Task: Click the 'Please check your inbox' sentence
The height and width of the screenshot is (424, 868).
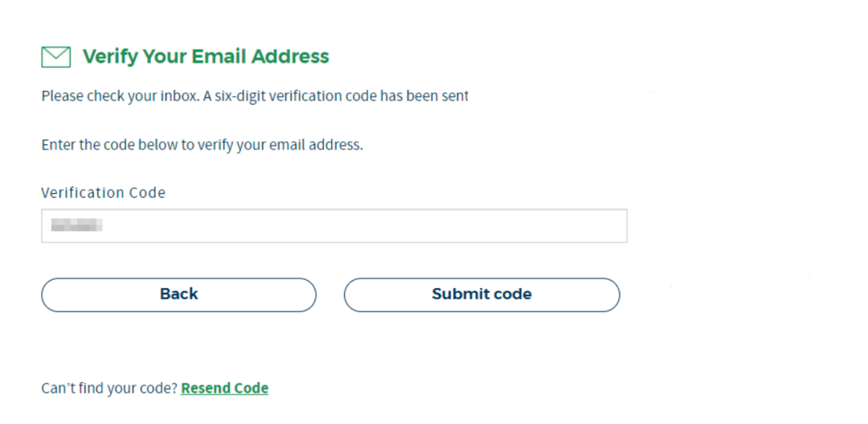Action: [x=254, y=97]
